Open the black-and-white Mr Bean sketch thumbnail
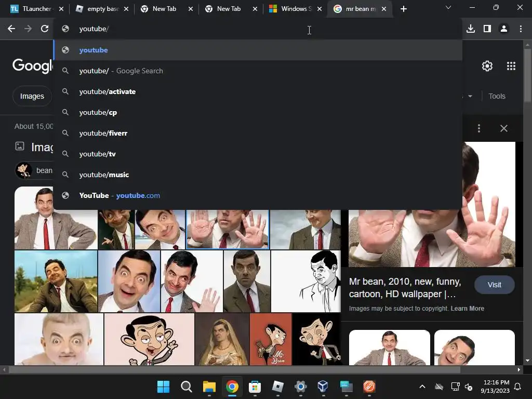 click(x=305, y=281)
